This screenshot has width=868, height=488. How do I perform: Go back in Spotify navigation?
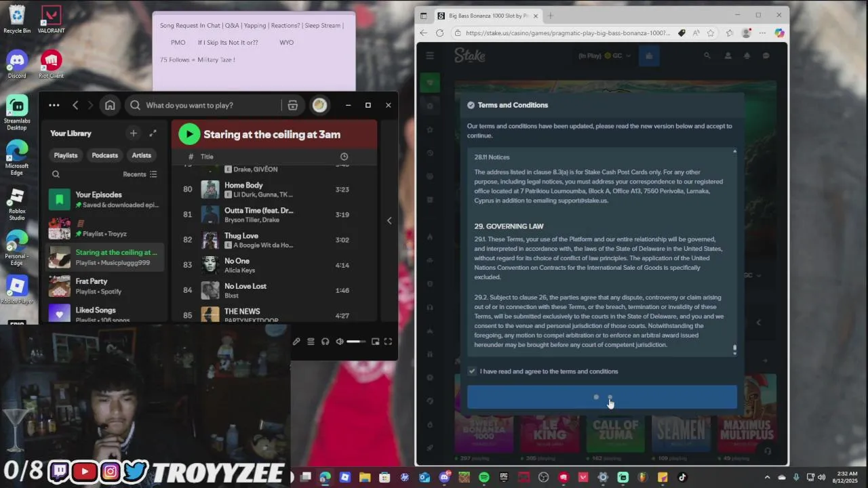[x=75, y=105]
